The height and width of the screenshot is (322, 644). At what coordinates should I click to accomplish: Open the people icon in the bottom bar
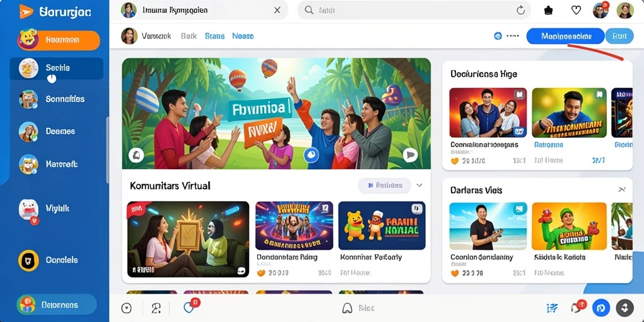pyautogui.click(x=156, y=308)
